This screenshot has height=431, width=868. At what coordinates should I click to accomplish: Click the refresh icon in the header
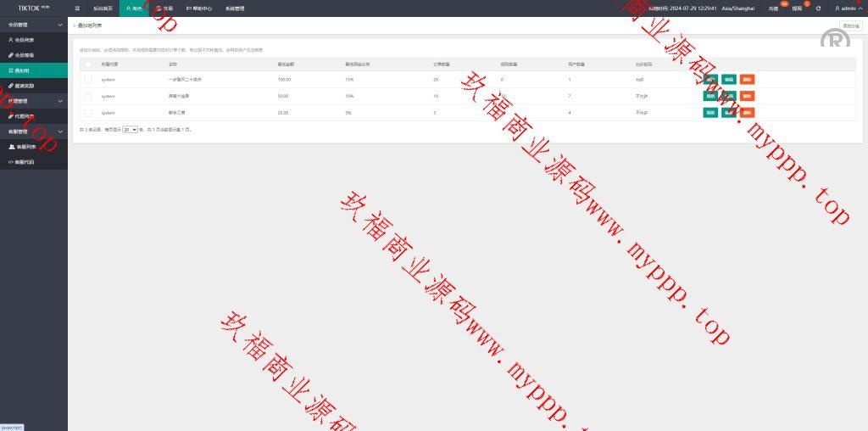(818, 8)
